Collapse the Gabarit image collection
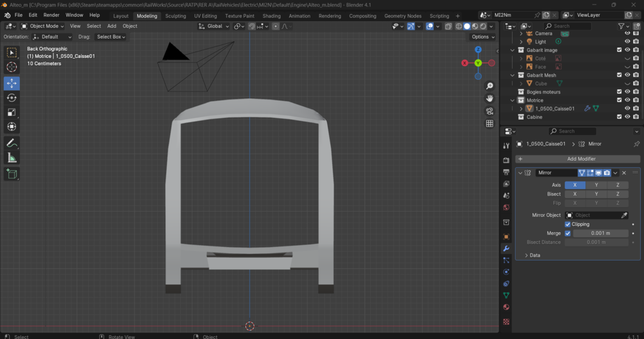 coord(512,50)
